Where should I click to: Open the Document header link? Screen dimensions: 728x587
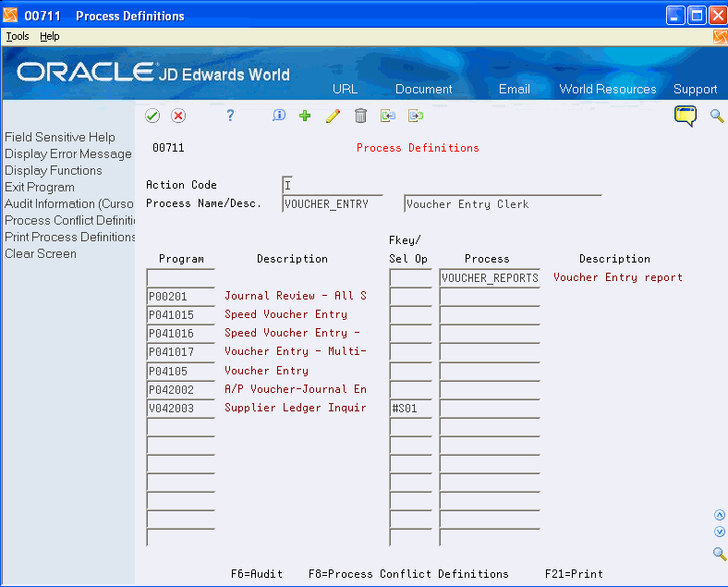coord(423,89)
